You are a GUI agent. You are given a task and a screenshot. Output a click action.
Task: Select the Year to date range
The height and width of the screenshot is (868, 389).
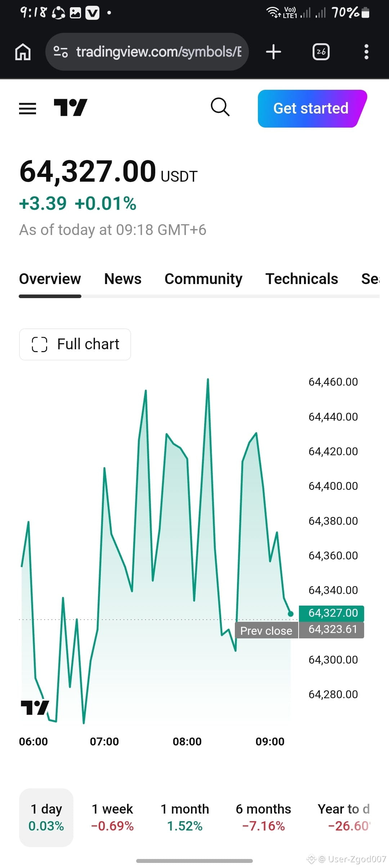pyautogui.click(x=344, y=818)
